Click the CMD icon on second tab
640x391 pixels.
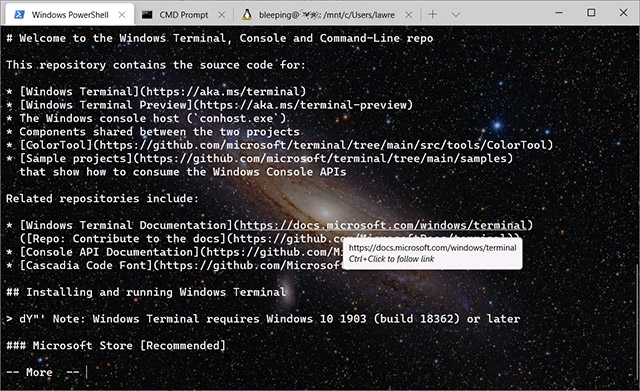pyautogui.click(x=147, y=15)
